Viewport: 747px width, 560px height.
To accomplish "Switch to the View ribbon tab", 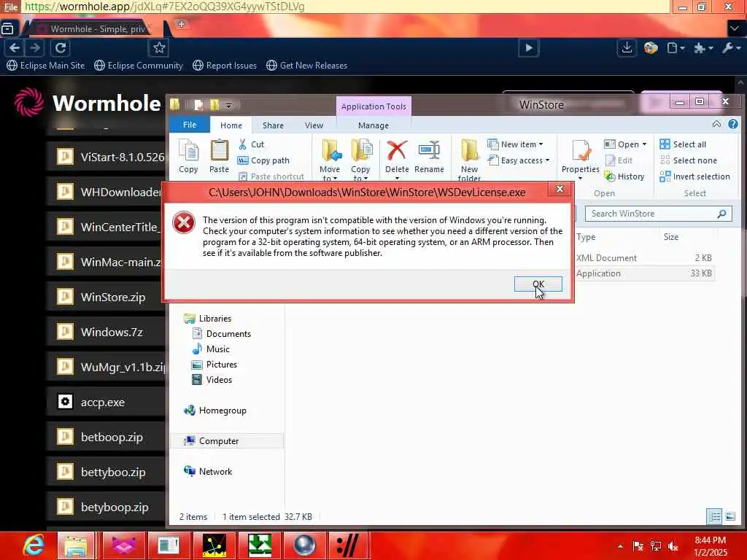I will 314,125.
